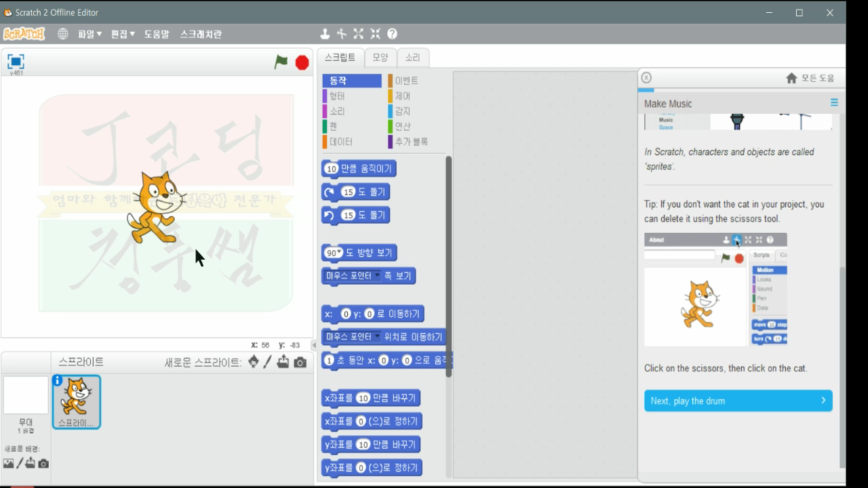Click the clockwise '15 도 돌기' block
This screenshot has height=488, width=868.
coord(355,192)
